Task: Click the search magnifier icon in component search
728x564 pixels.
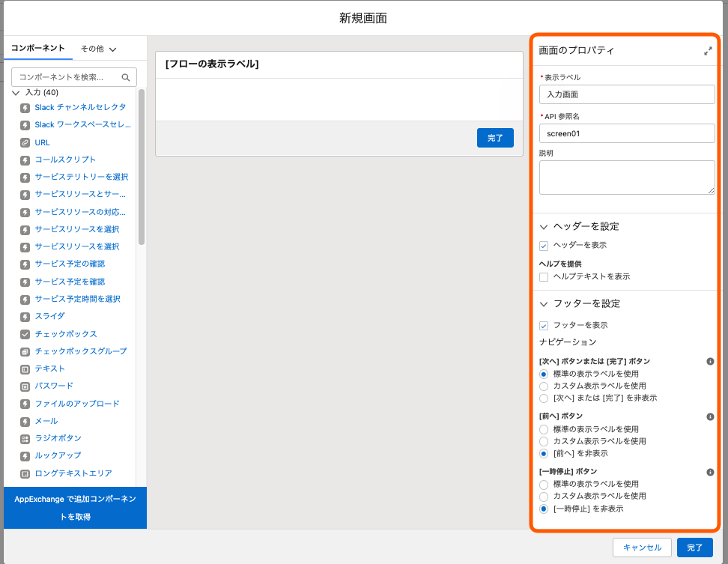Action: [x=125, y=77]
